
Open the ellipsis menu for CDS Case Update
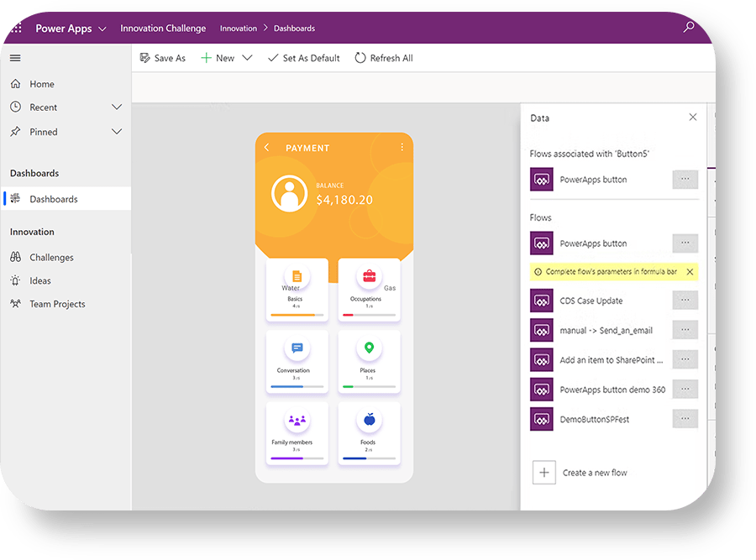coord(685,301)
